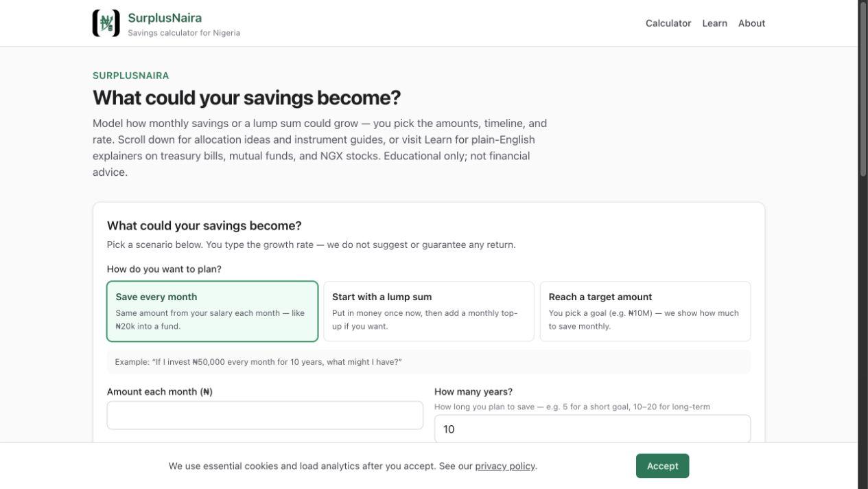
Task: Click the green SURPLUSNAIRA eyebrow text
Action: coord(131,76)
